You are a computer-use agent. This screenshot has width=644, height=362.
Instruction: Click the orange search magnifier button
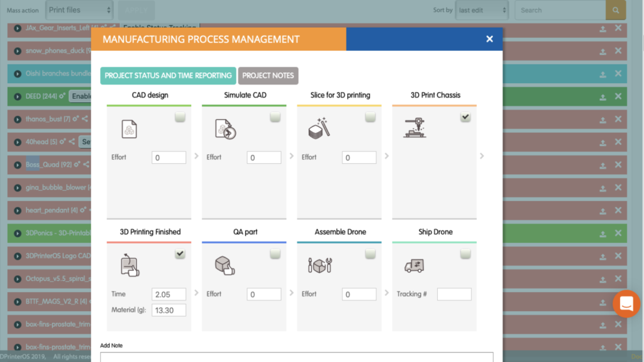(615, 10)
